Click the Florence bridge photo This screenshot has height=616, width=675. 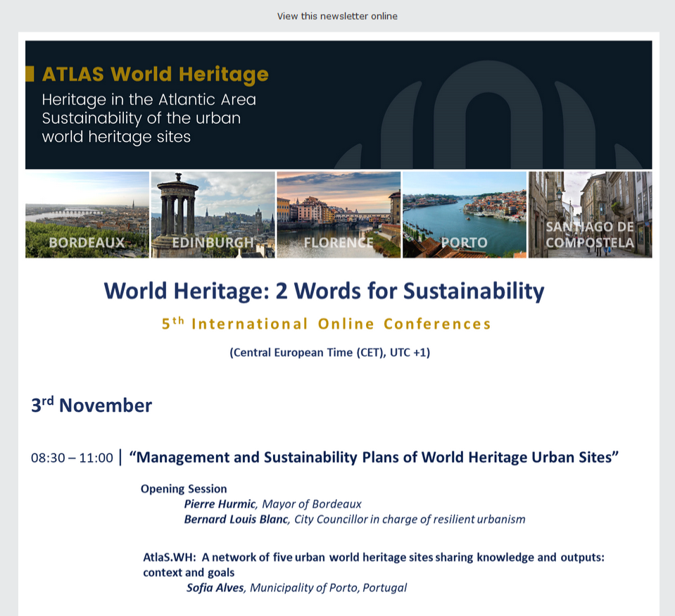339,215
